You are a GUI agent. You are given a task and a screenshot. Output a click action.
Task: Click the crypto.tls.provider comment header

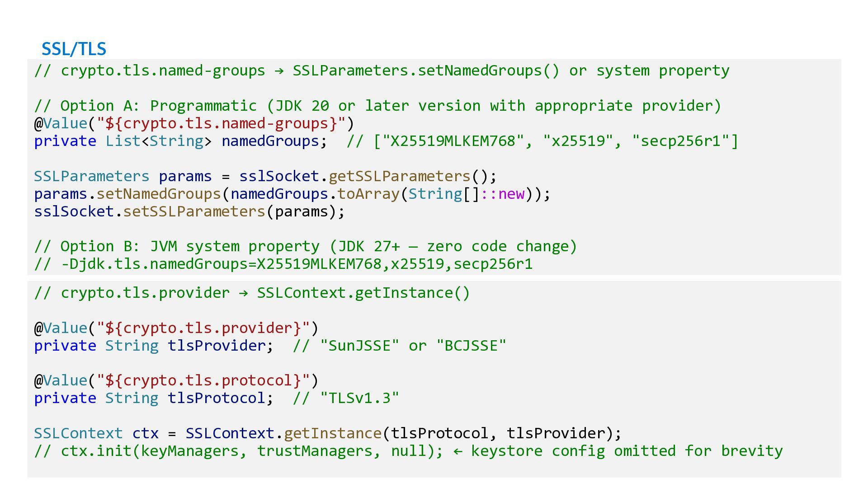252,293
